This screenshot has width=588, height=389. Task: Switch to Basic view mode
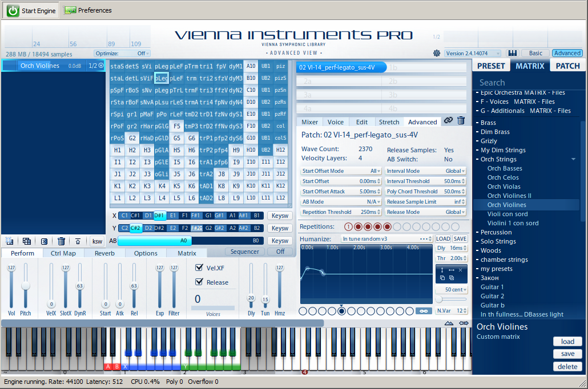pyautogui.click(x=535, y=53)
